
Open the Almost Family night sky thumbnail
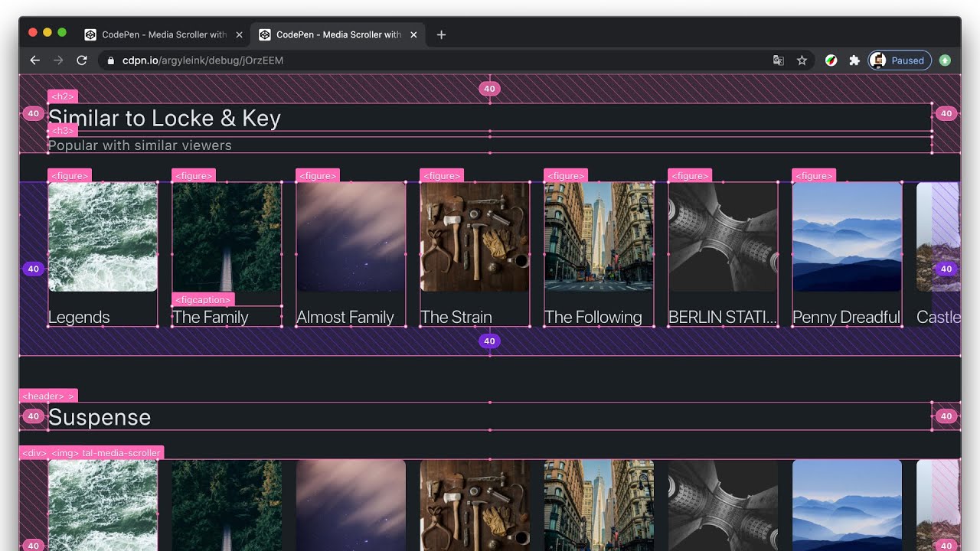(x=351, y=236)
